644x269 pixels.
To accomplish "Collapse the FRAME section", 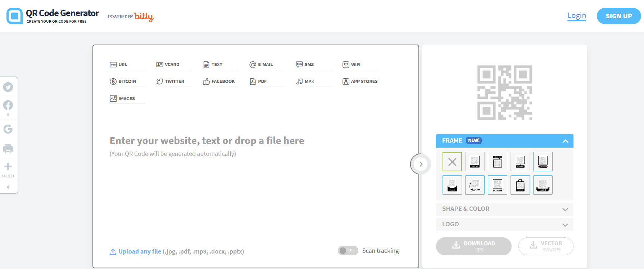I will 504,141.
